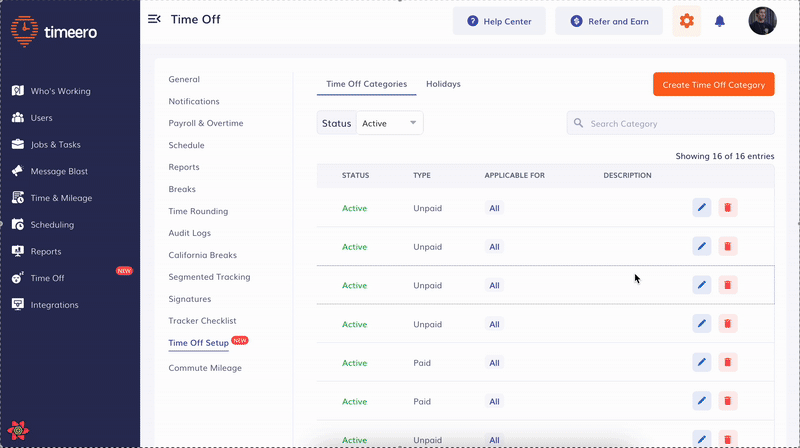Open Signatures settings
This screenshot has height=448, width=800.
tap(190, 298)
